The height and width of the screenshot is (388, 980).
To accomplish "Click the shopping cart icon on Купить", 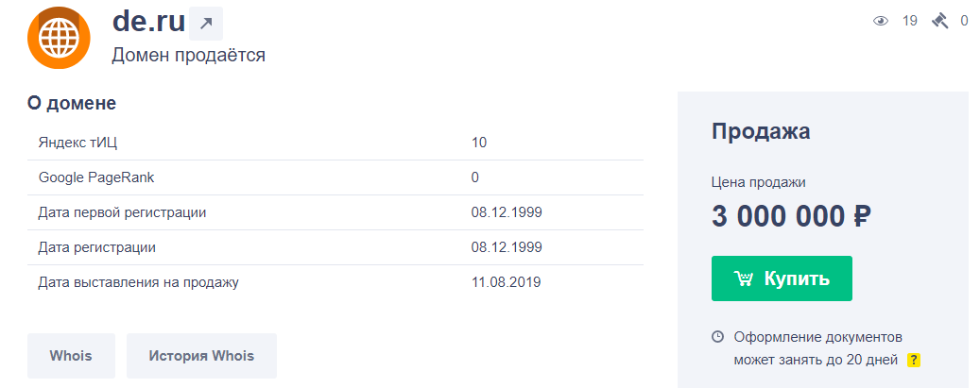I will [743, 278].
